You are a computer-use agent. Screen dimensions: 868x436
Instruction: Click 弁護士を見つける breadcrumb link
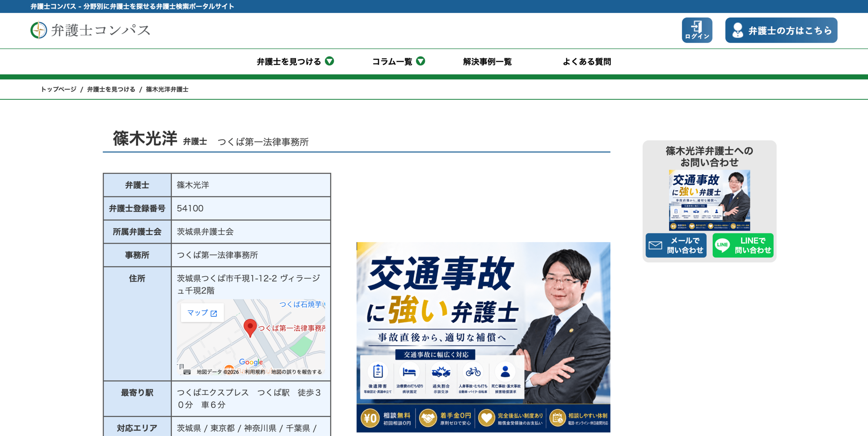pyautogui.click(x=111, y=89)
